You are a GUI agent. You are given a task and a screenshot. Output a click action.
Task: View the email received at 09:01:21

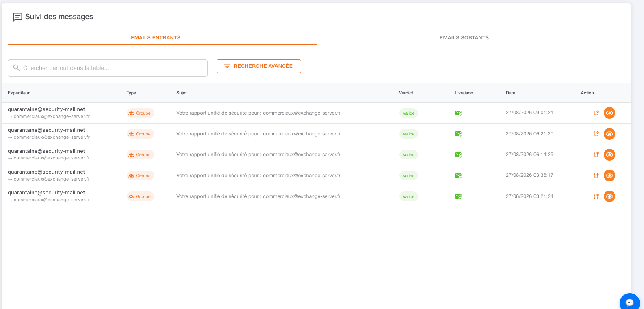click(609, 113)
